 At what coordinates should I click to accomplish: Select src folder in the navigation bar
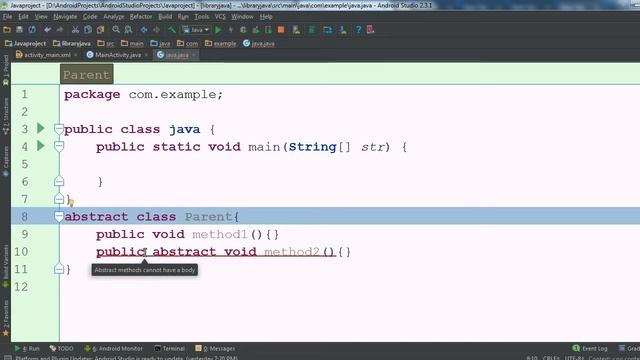coord(106,43)
